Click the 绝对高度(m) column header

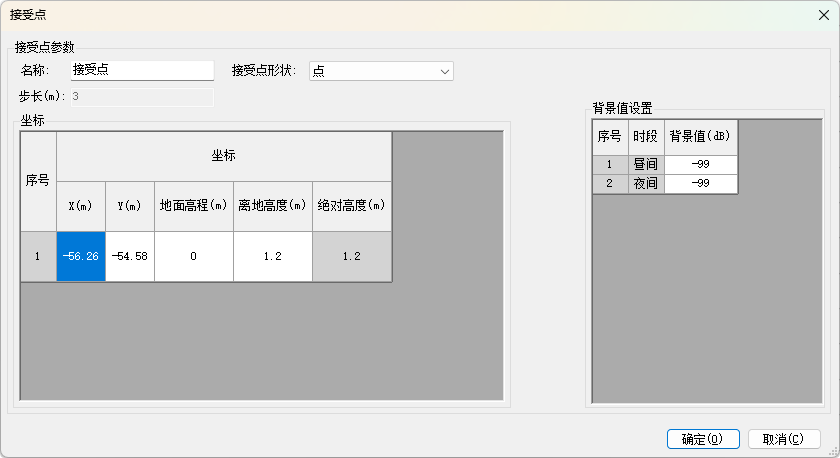tap(352, 206)
